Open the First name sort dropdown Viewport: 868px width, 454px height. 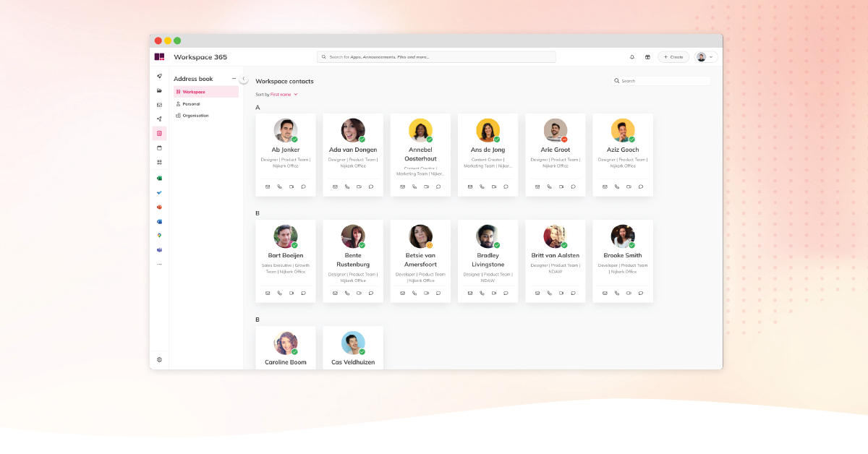[281, 94]
